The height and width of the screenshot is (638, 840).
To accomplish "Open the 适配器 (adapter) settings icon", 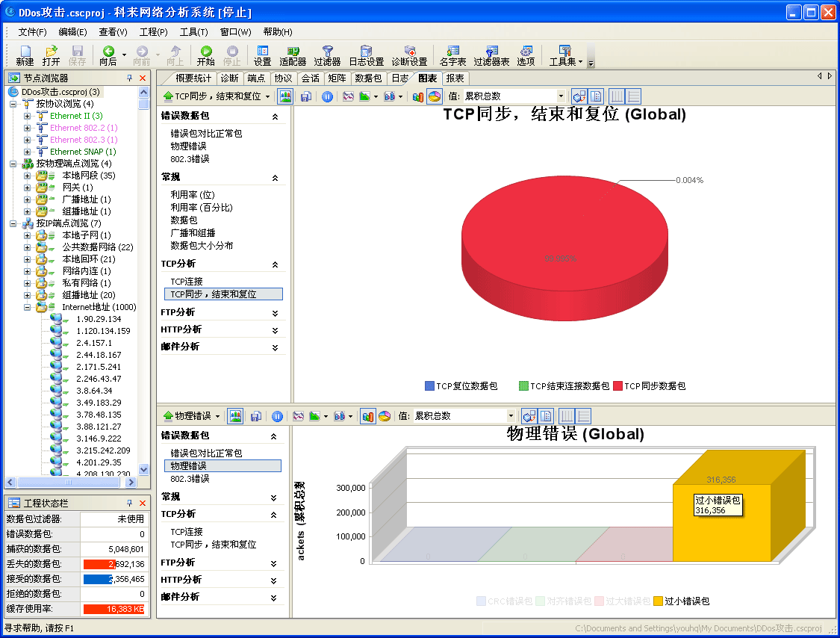I will tap(294, 50).
